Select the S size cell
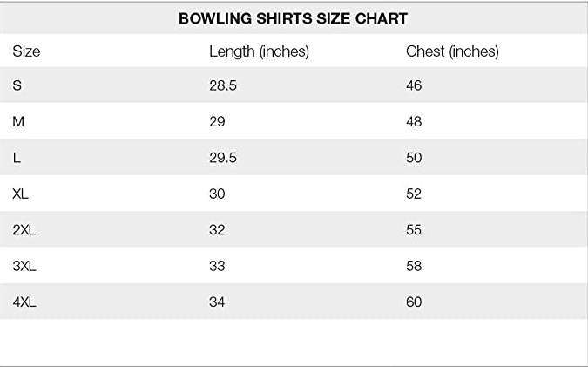Screen dimensions: 588x367 (x=17, y=85)
